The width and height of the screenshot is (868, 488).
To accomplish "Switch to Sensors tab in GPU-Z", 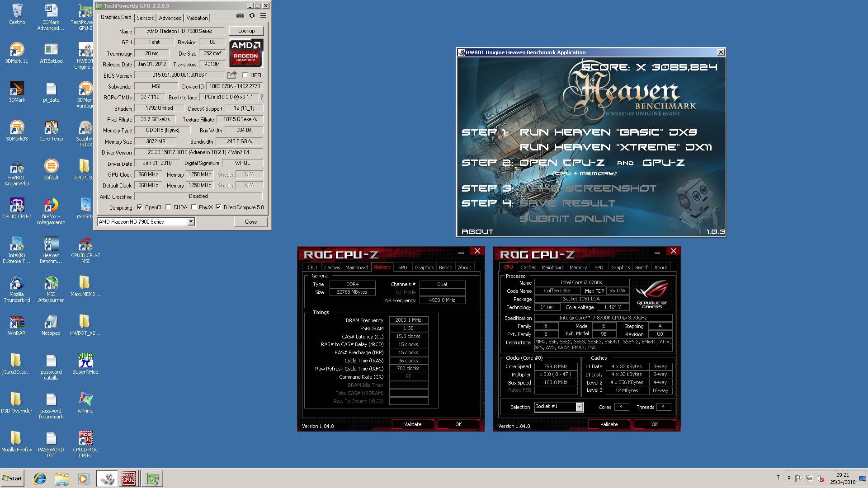I will click(145, 18).
